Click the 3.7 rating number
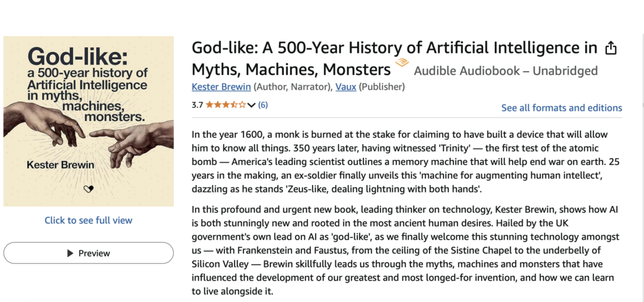 [x=197, y=105]
